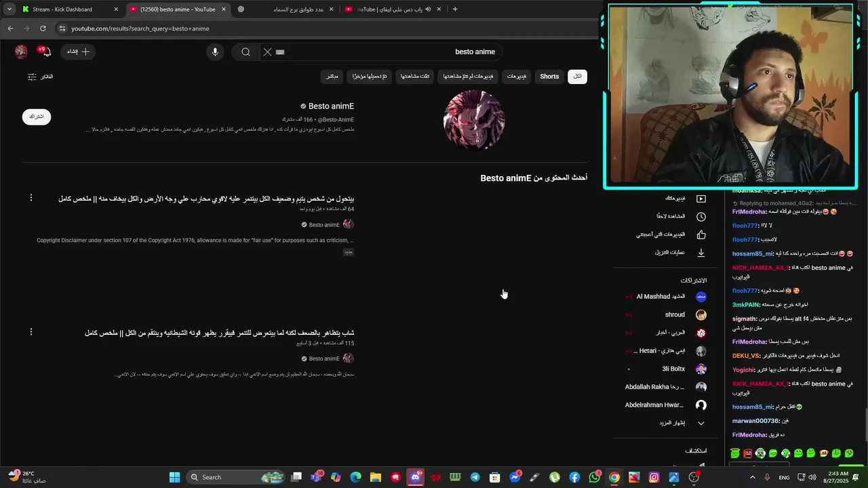Viewport: 868px width, 488px height.
Task: Select the unwatched videos filter chip
Action: pos(468,77)
